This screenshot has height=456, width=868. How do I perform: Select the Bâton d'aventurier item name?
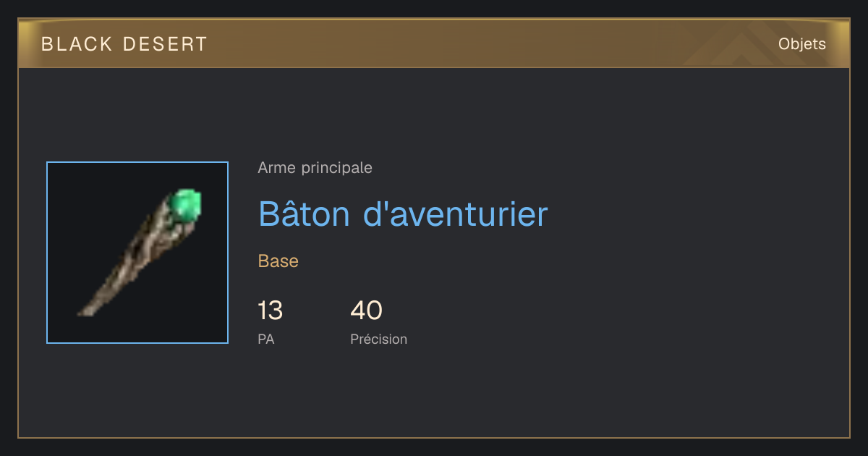tap(403, 214)
